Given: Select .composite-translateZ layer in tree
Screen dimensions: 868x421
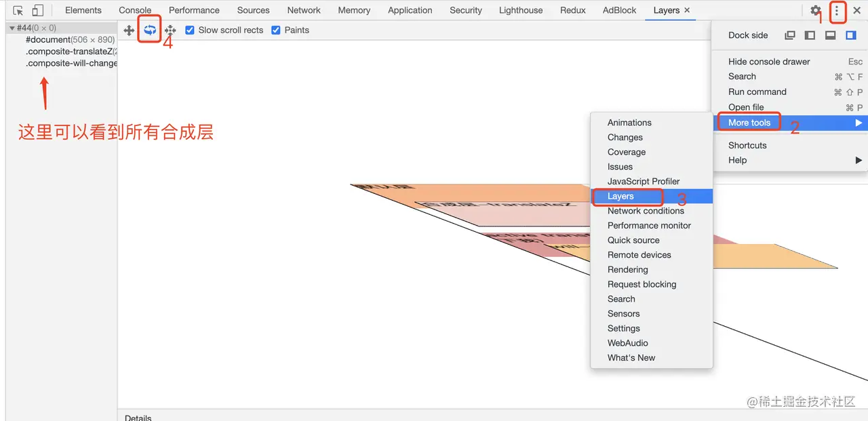Looking at the screenshot, I should [69, 52].
